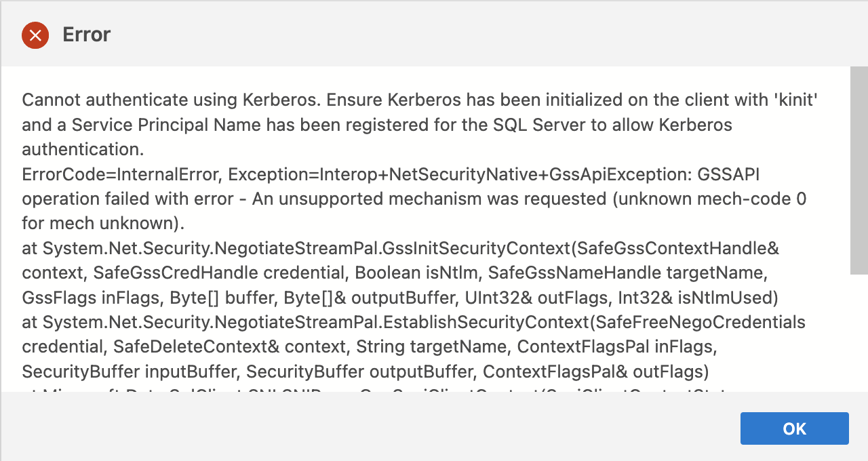Viewport: 868px width, 461px height.
Task: Click the dialog header bar
Action: [434, 34]
